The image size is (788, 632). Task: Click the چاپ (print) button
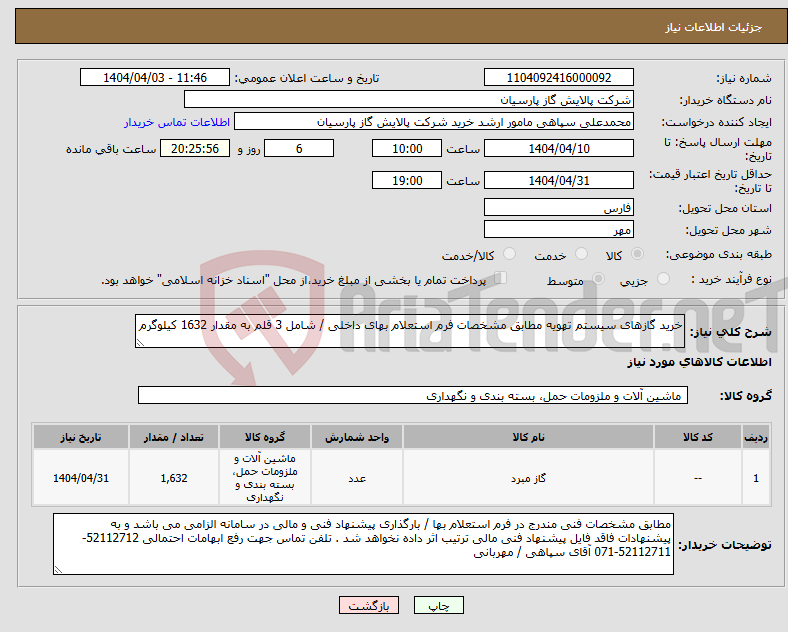point(438,605)
